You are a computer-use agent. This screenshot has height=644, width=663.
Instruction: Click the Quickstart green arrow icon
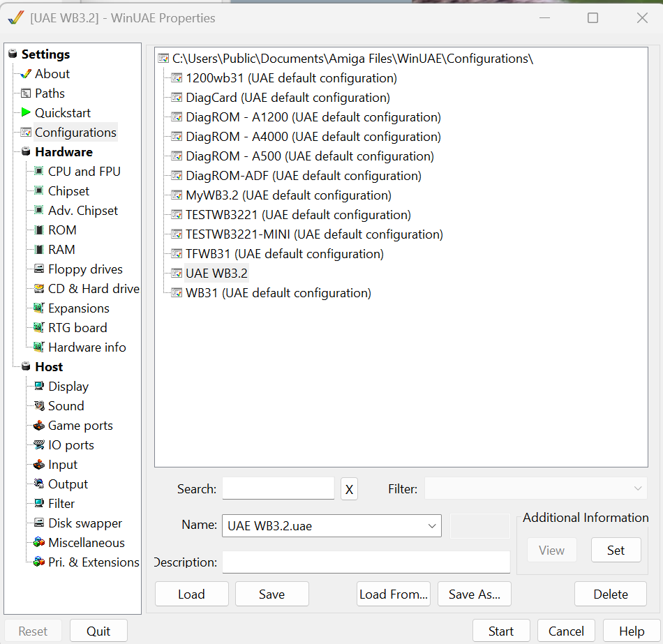pyautogui.click(x=26, y=112)
